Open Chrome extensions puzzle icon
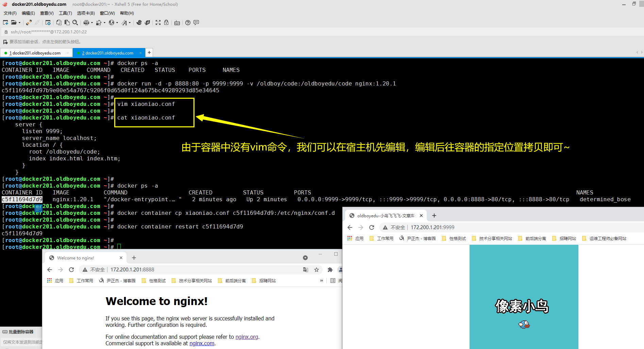Viewport: 644px width, 349px height. pos(329,269)
